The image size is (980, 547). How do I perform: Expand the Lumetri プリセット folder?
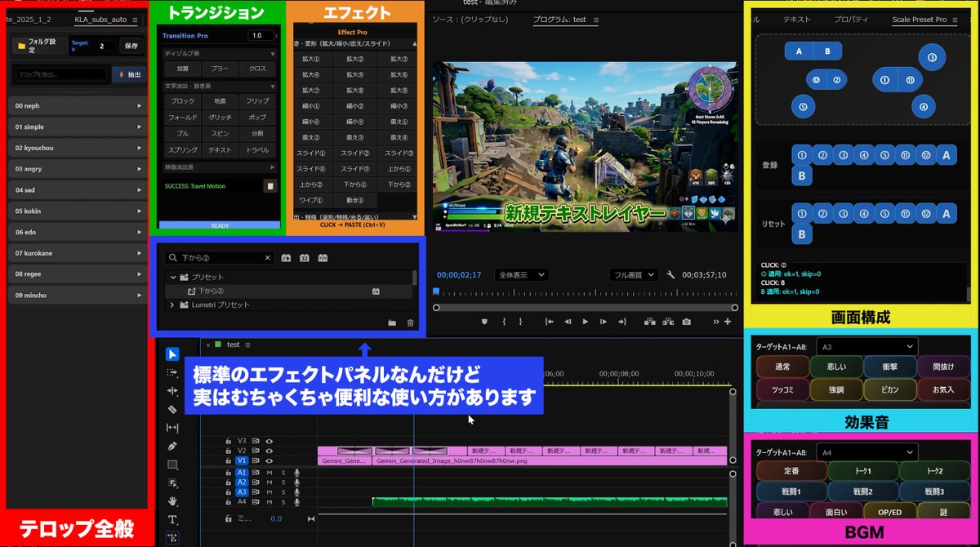[x=172, y=304]
